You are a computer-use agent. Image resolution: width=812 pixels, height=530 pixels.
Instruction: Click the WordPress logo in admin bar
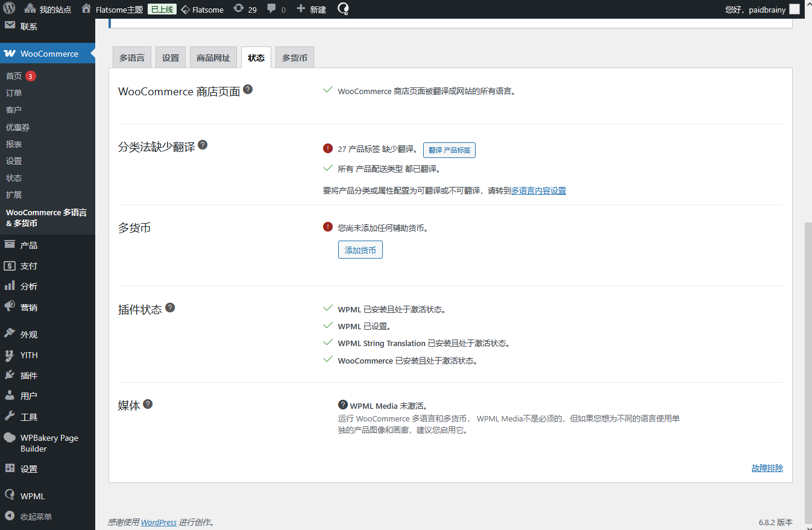pos(9,9)
